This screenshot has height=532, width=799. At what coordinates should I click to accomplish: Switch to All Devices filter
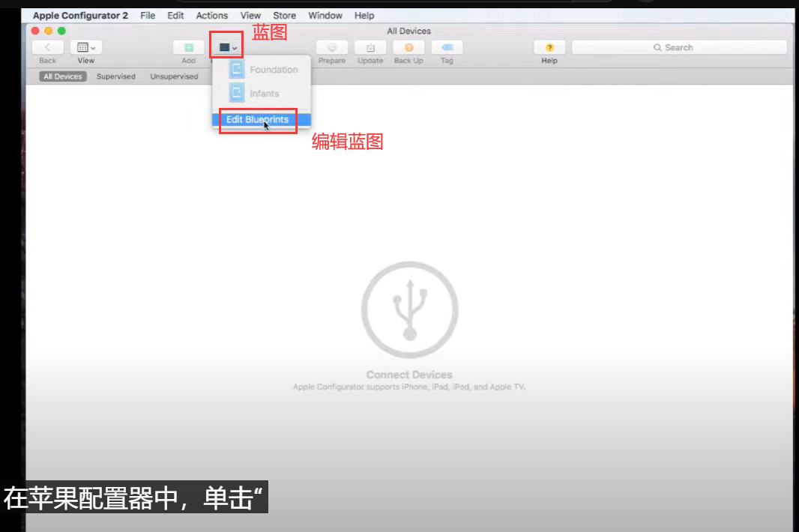63,76
